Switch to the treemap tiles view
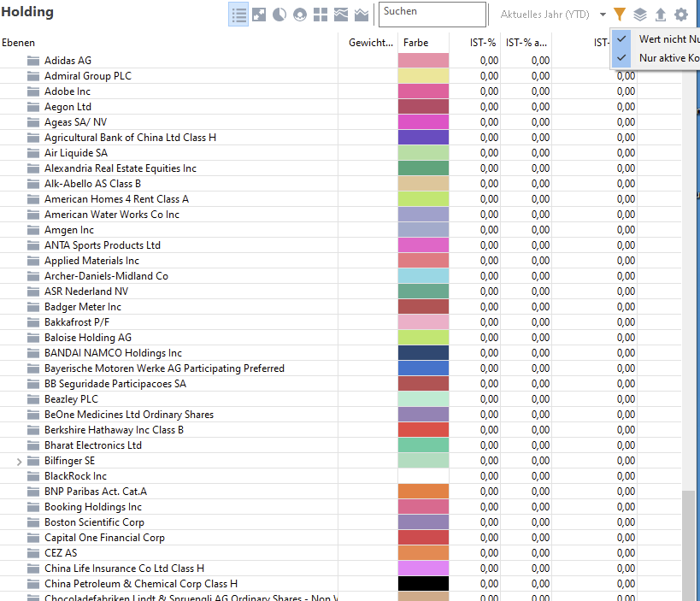700x601 pixels. point(321,15)
